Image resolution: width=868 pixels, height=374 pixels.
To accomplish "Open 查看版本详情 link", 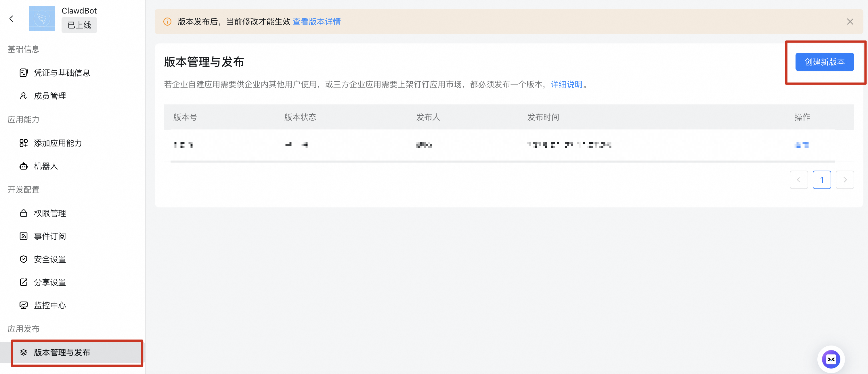I will (316, 22).
